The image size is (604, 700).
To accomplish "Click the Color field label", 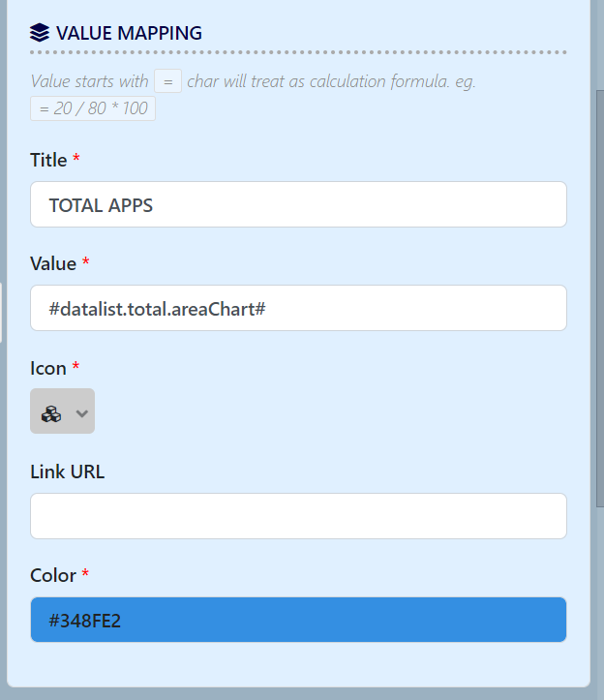I will pyautogui.click(x=53, y=575).
